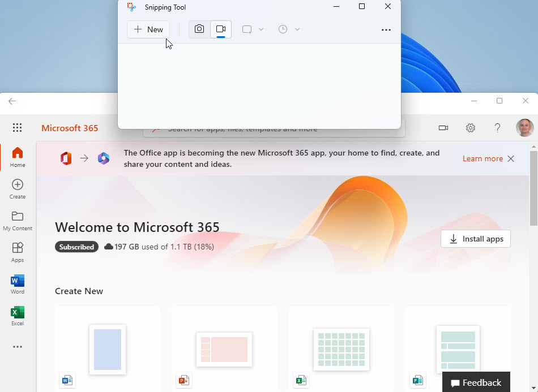Click the Word icon on the create card
The width and height of the screenshot is (538, 392).
[x=67, y=380]
